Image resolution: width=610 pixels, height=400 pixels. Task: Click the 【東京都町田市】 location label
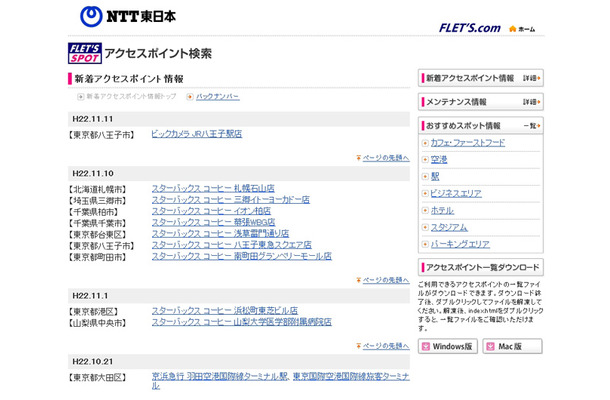tap(97, 257)
